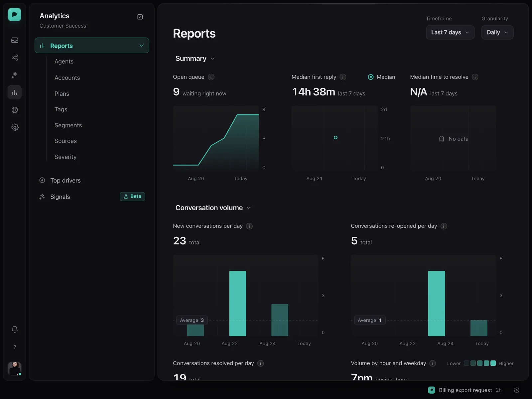This screenshot has height=399, width=532.
Task: Open the Agents report
Action: [x=64, y=62]
